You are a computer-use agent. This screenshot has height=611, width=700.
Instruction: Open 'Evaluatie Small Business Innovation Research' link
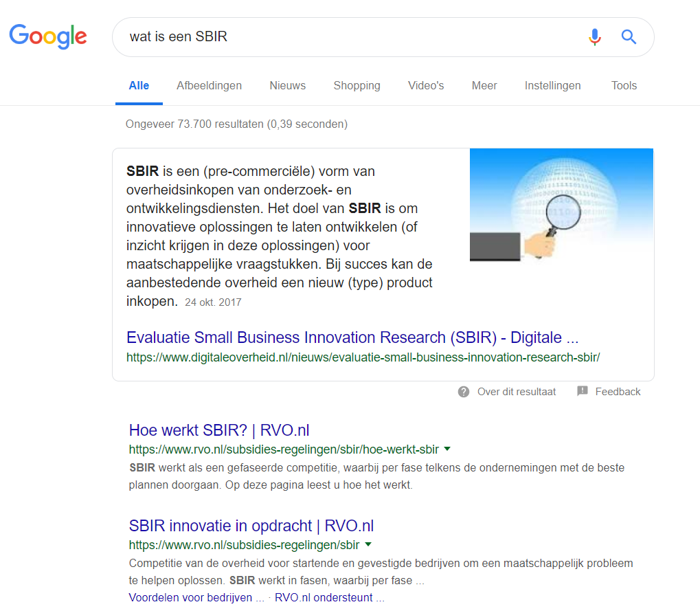pyautogui.click(x=352, y=337)
